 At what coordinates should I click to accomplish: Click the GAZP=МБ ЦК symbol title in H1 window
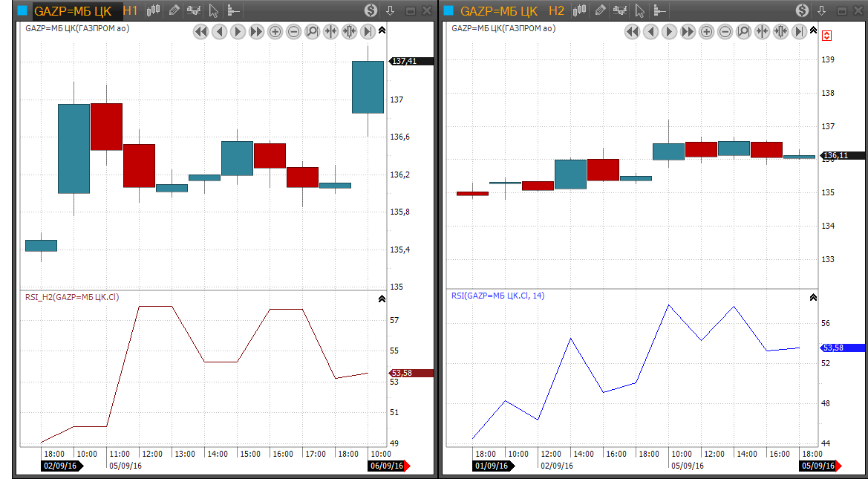pos(73,10)
